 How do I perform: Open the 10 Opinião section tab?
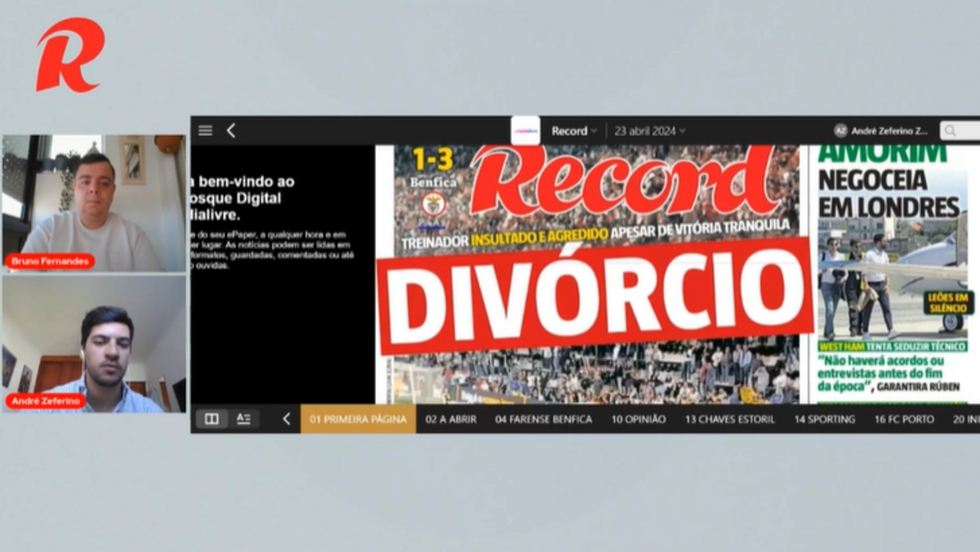(638, 419)
